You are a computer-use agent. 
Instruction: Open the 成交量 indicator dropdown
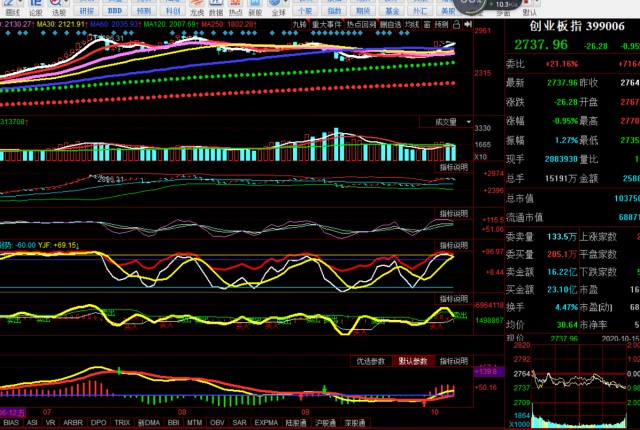tap(446, 122)
